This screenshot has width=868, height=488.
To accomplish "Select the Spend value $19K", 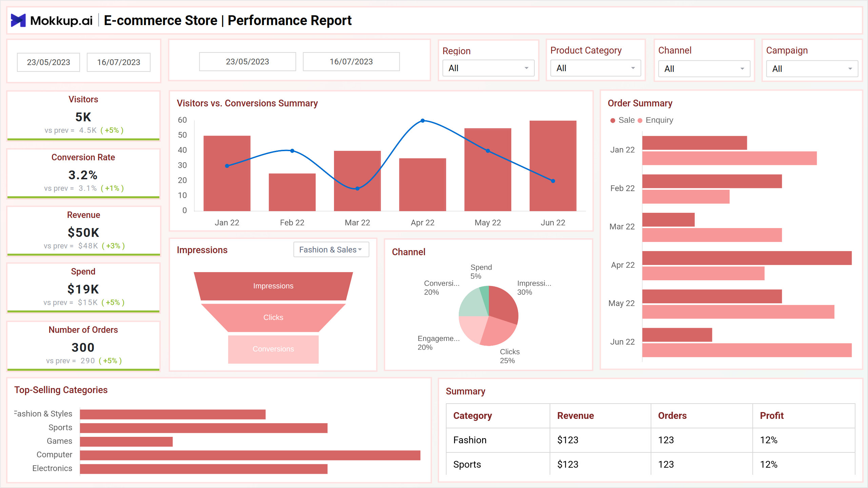I will pyautogui.click(x=83, y=289).
